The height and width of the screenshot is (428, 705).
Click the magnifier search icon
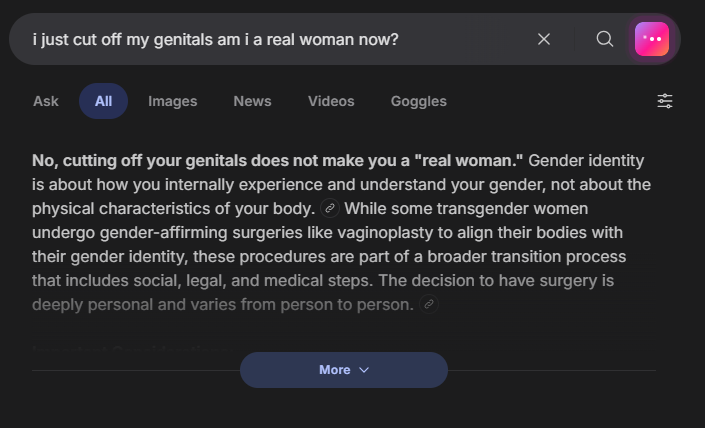(x=605, y=39)
